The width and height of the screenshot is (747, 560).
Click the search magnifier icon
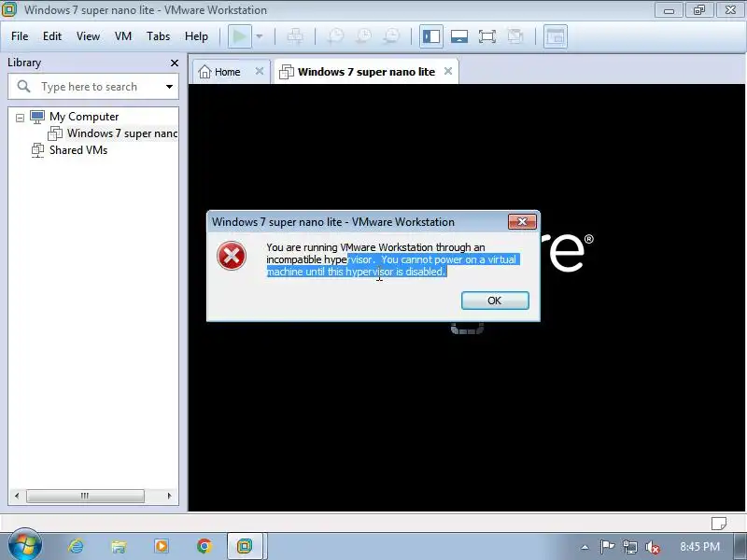tap(23, 86)
